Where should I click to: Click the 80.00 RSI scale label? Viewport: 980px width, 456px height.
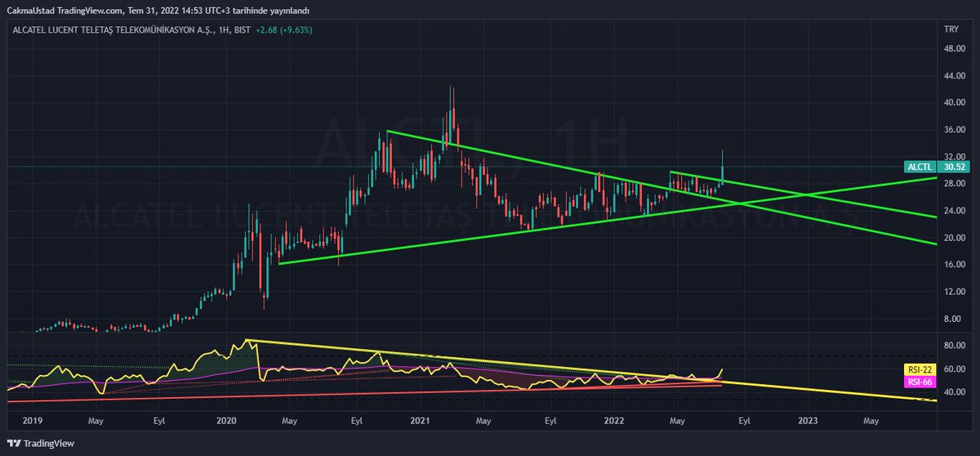click(x=954, y=346)
